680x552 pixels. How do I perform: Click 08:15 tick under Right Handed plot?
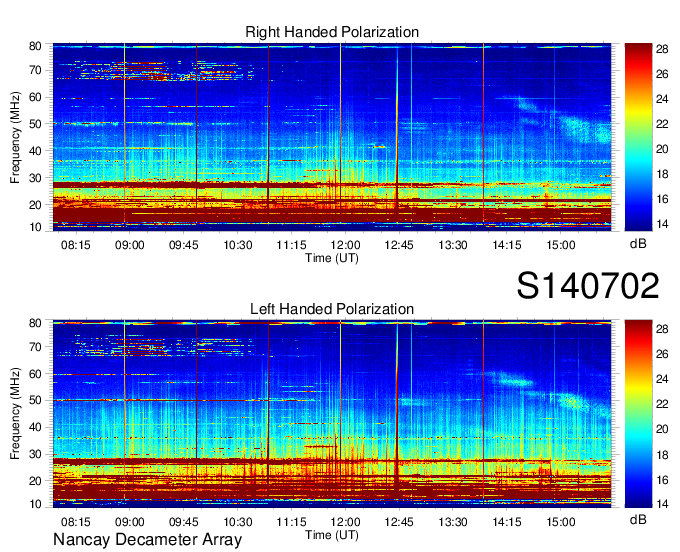(x=75, y=245)
